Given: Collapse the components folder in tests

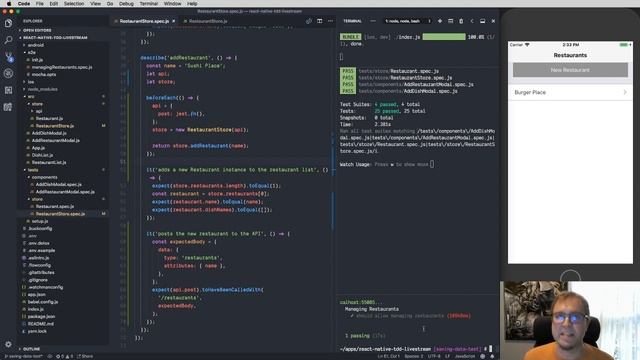Looking at the screenshot, I should point(43,177).
